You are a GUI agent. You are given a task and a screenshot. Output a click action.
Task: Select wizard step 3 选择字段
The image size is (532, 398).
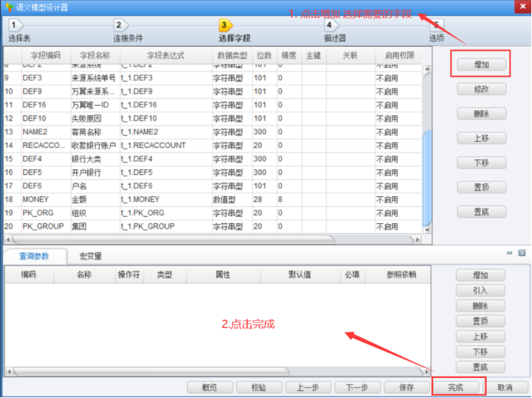[x=234, y=31]
